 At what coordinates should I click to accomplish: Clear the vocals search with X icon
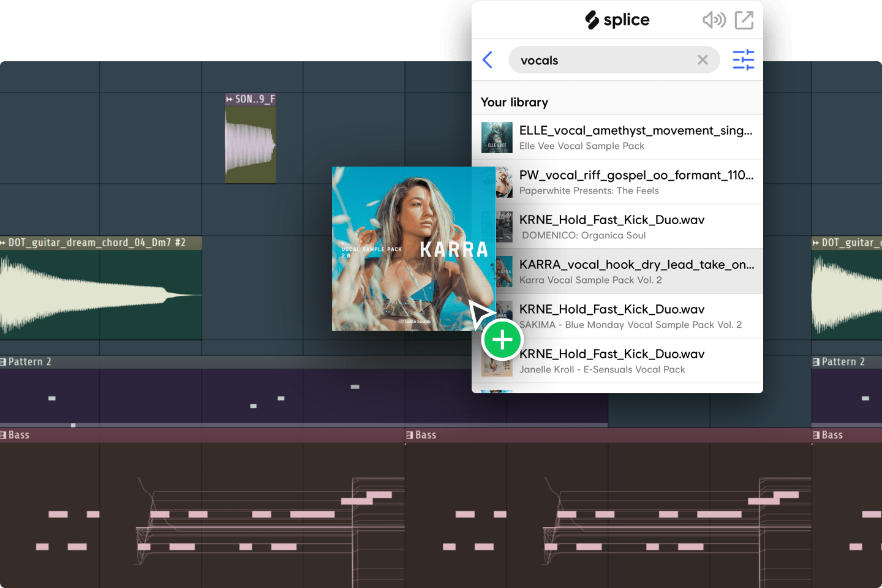click(x=703, y=60)
